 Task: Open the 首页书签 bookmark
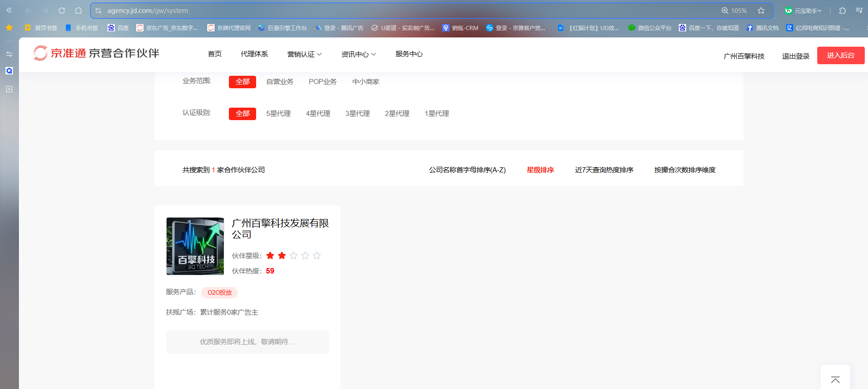[41, 28]
